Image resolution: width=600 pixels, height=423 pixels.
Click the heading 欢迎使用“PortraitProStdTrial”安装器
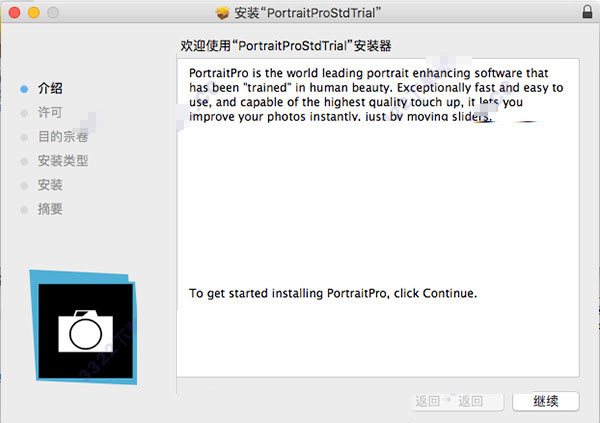(x=286, y=46)
